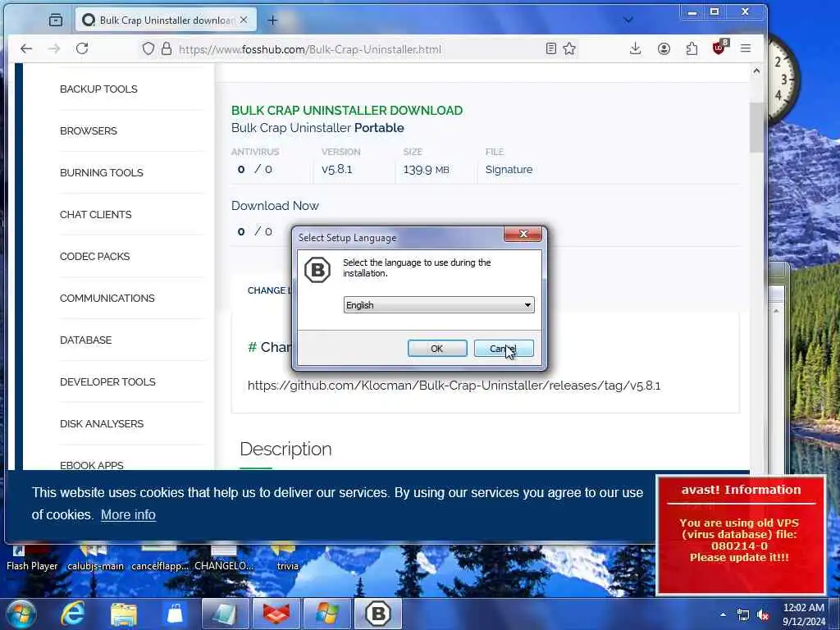Open BACKUP TOOLS category
Image resolution: width=840 pixels, height=630 pixels.
[98, 89]
